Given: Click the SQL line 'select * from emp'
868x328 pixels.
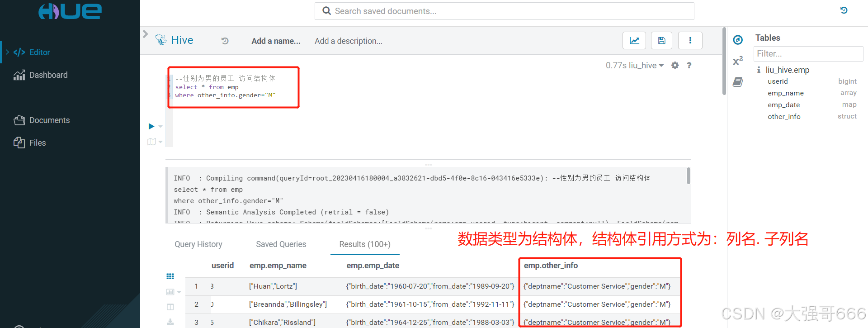Looking at the screenshot, I should click(207, 87).
